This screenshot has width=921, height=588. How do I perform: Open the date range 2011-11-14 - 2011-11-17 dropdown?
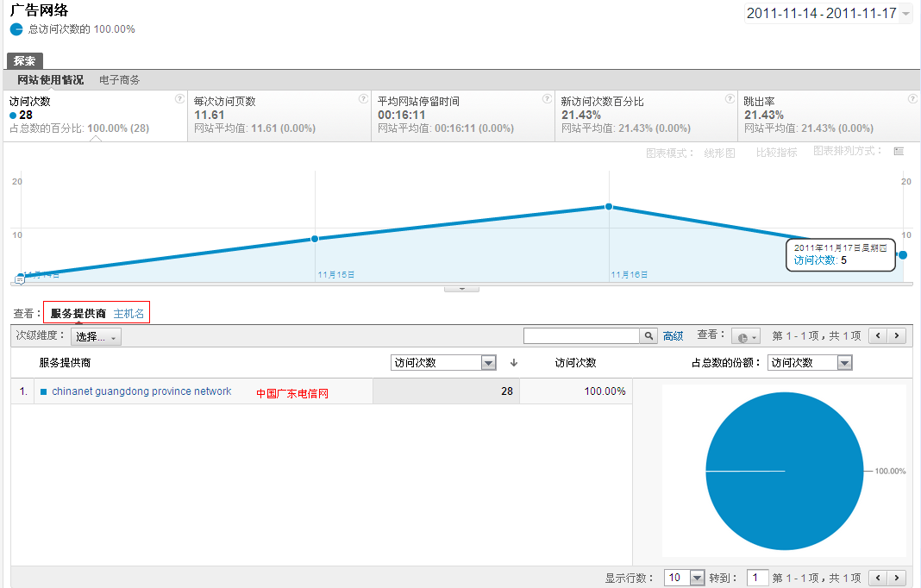(828, 13)
